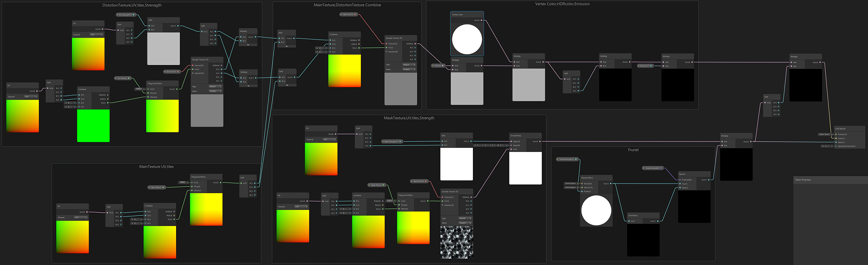This screenshot has height=265, width=868.
Task: Collapse upper Multiply node preview chevron in distortion group
Action: point(248,45)
